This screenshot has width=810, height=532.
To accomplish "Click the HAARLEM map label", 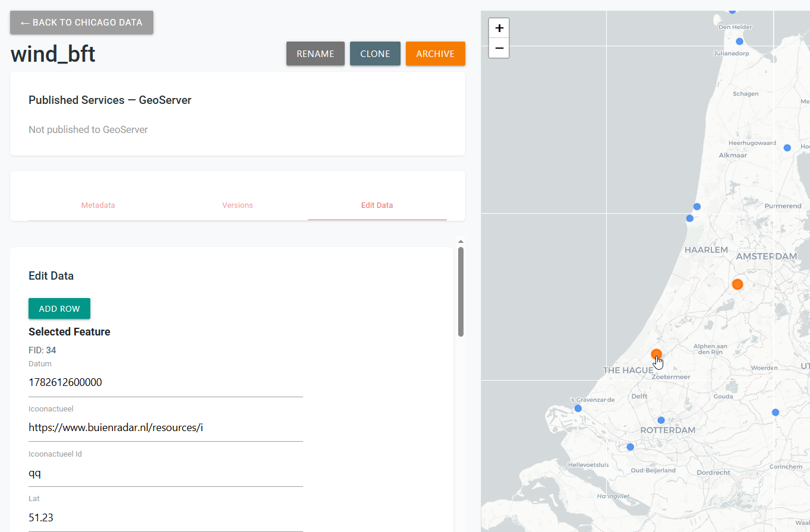I will pos(706,250).
